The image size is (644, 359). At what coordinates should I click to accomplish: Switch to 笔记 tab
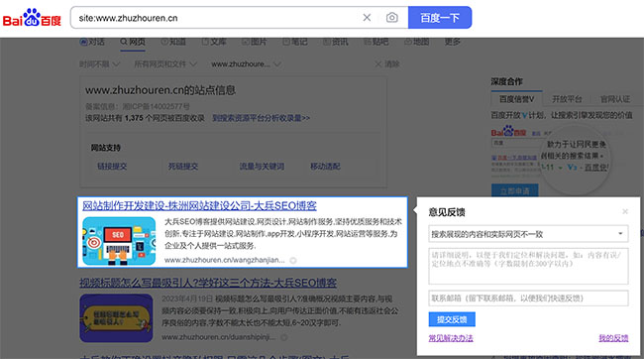(x=295, y=42)
